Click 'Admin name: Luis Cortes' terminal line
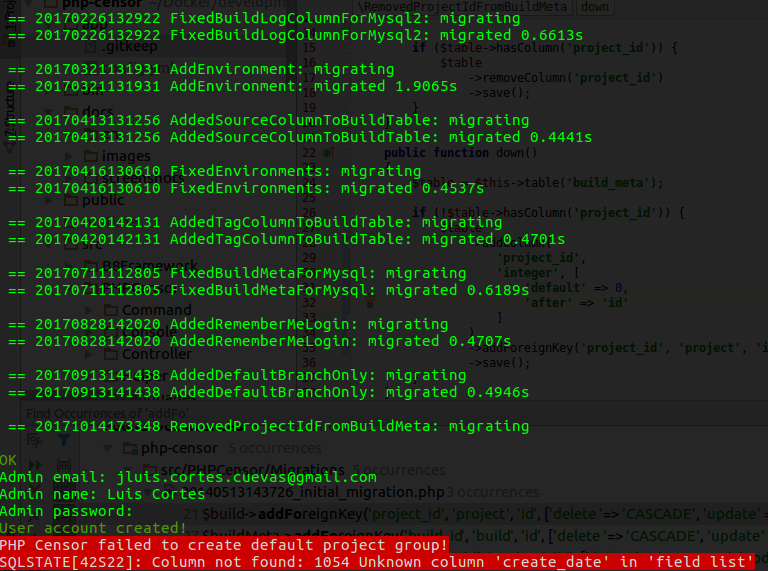The image size is (768, 571). [102, 494]
